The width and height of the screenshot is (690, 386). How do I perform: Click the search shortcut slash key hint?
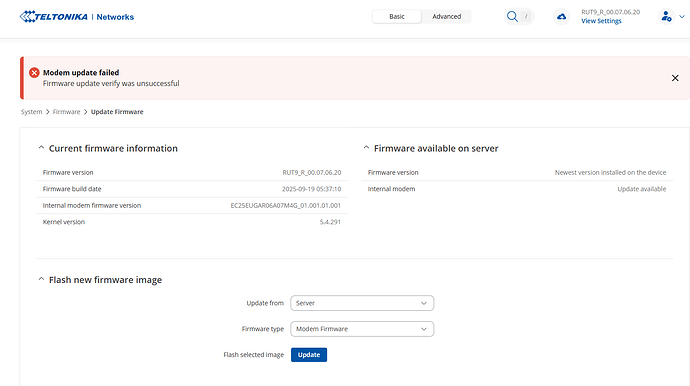coord(526,17)
